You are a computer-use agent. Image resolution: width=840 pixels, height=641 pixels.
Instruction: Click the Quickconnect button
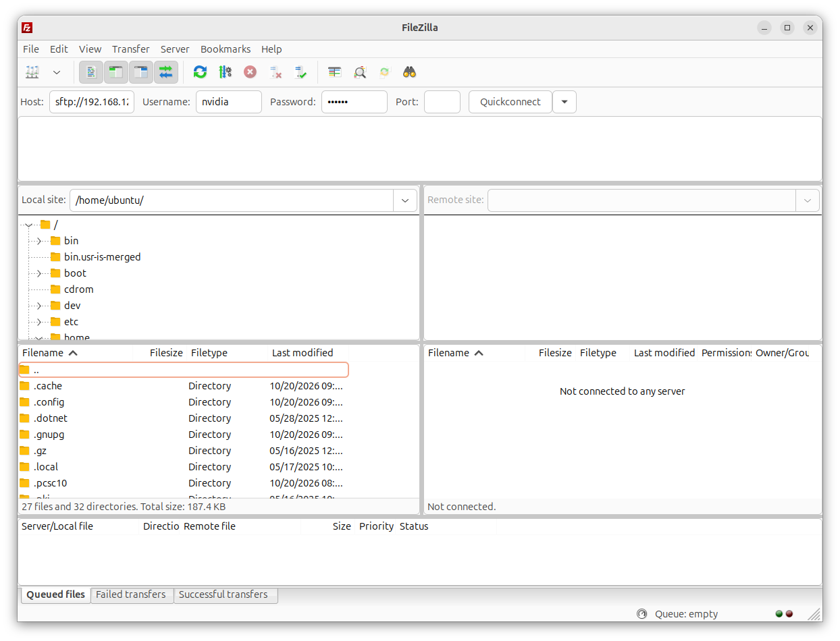pos(510,102)
